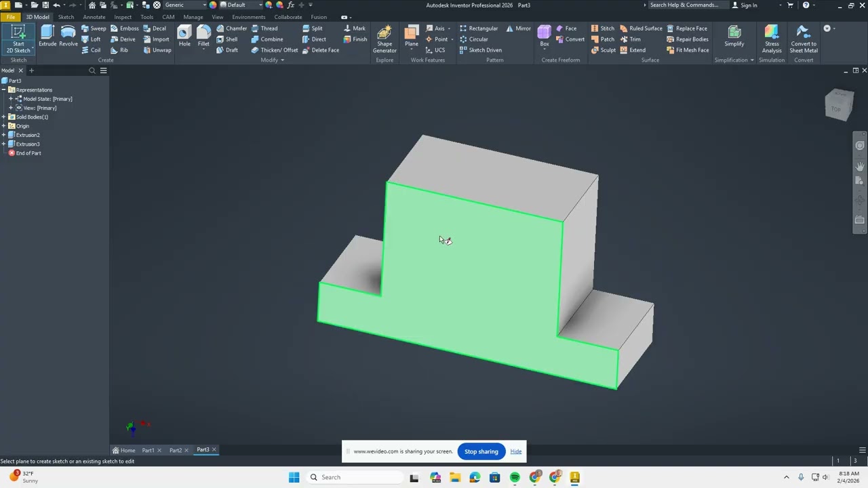868x488 pixels.
Task: Choose the Sweep command
Action: click(94, 28)
